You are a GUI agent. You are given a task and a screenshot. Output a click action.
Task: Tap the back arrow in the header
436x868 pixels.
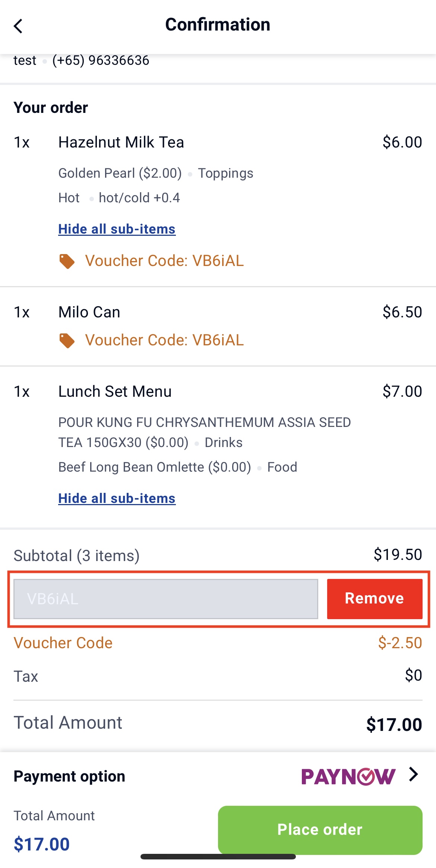click(18, 26)
